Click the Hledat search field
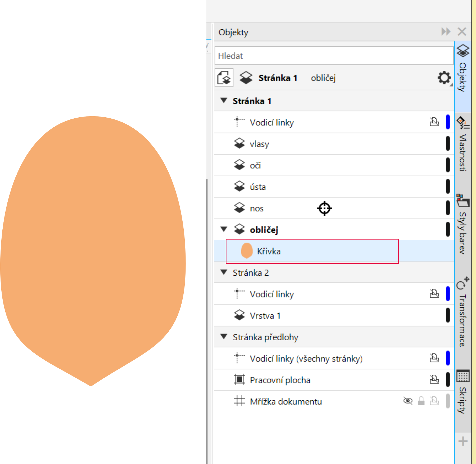This screenshot has height=464, width=476. (x=334, y=56)
